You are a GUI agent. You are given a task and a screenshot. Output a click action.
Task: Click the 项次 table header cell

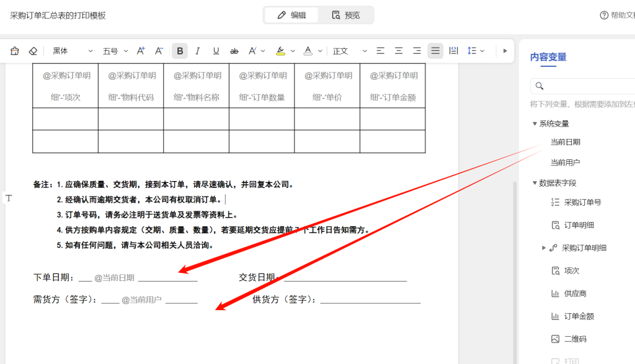[x=66, y=86]
